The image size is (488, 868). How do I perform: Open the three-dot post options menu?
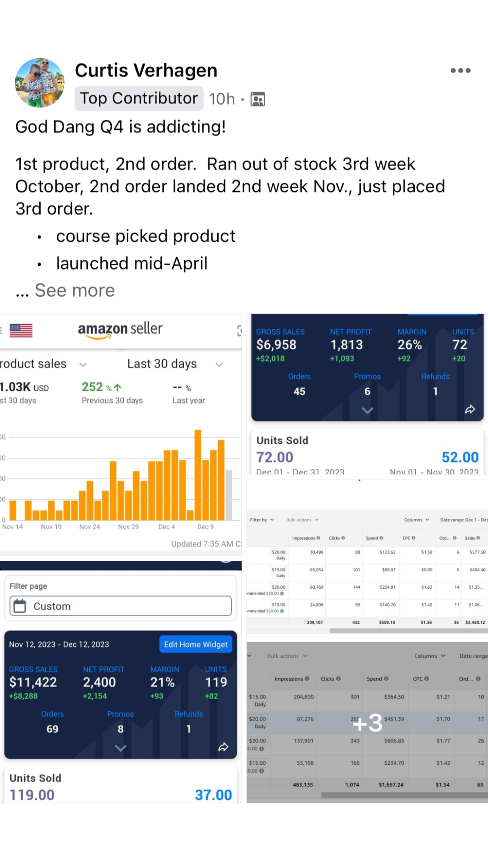click(460, 71)
